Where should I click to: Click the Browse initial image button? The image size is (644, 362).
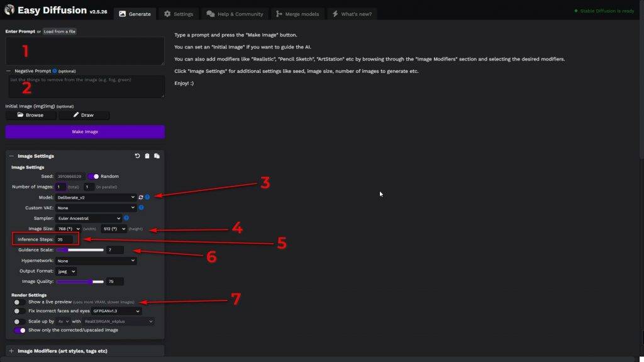[31, 116]
